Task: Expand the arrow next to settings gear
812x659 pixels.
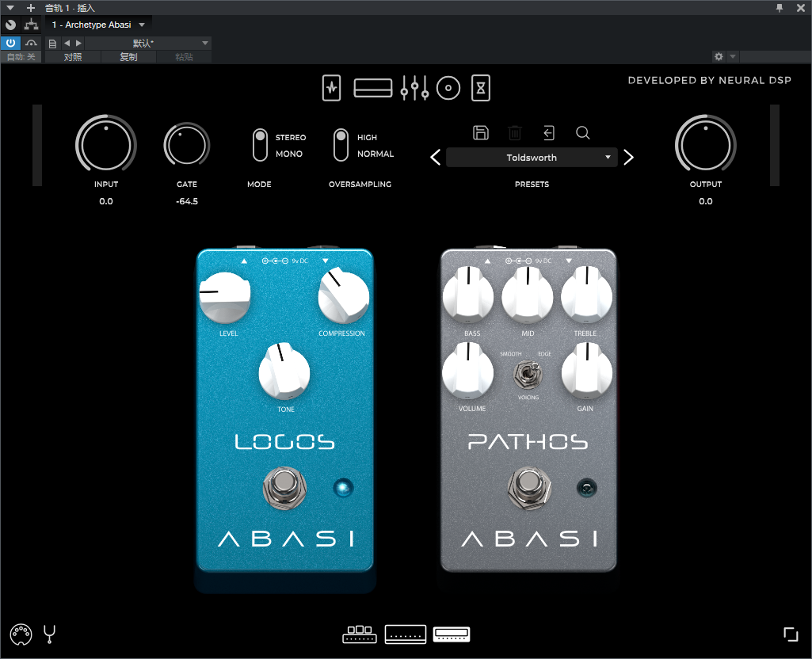Action: tap(733, 56)
